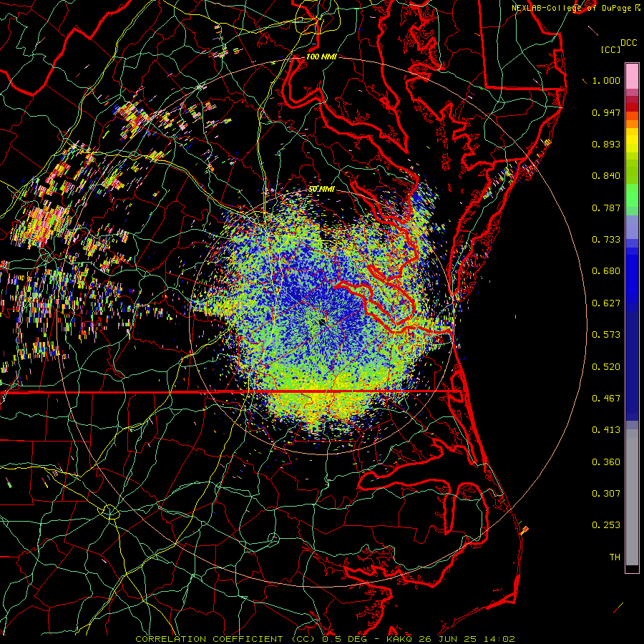This screenshot has height=644, width=644.
Task: Click the 0.680 legend value
Action: pyautogui.click(x=606, y=271)
